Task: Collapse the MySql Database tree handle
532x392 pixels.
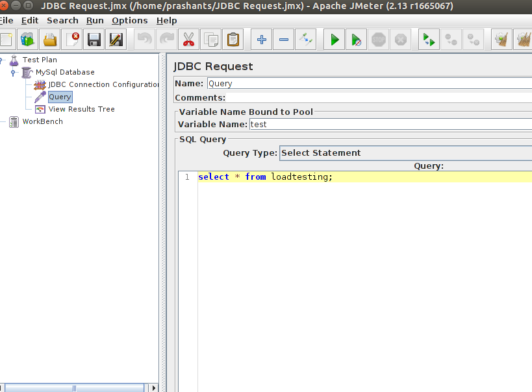Action: [x=13, y=72]
